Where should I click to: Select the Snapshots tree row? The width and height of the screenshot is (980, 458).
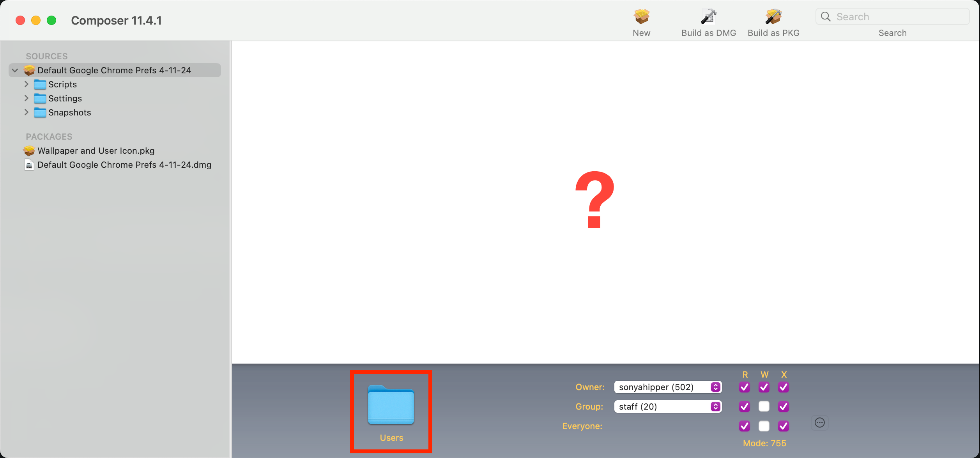click(x=115, y=112)
